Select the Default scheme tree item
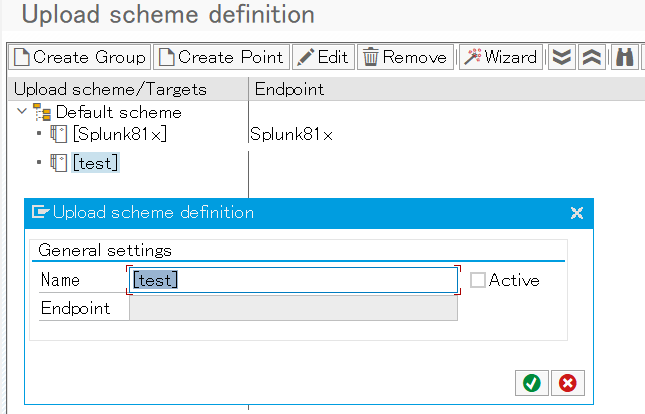The width and height of the screenshot is (645, 414). pos(118,112)
